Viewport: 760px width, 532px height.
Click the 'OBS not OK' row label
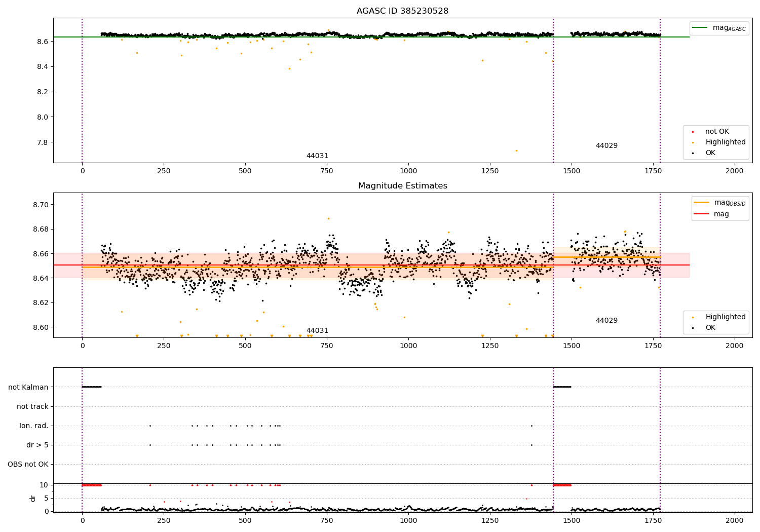click(x=28, y=465)
